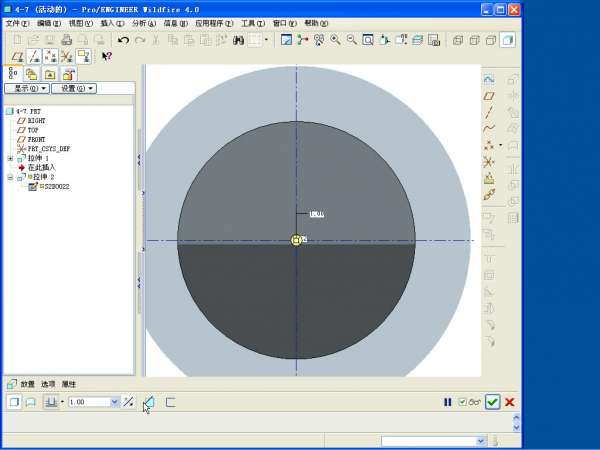Cancel the extrude with the red X
Screen dimensions: 600x450
click(510, 402)
